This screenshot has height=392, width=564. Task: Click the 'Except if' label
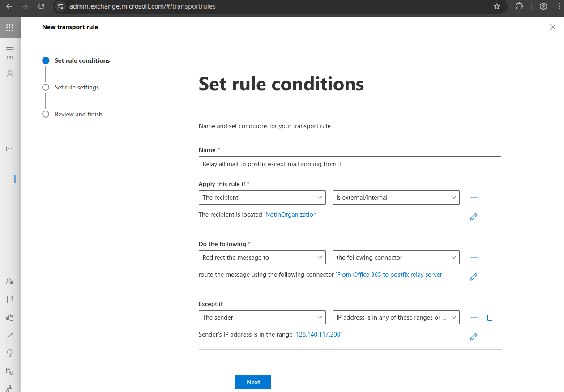point(210,304)
